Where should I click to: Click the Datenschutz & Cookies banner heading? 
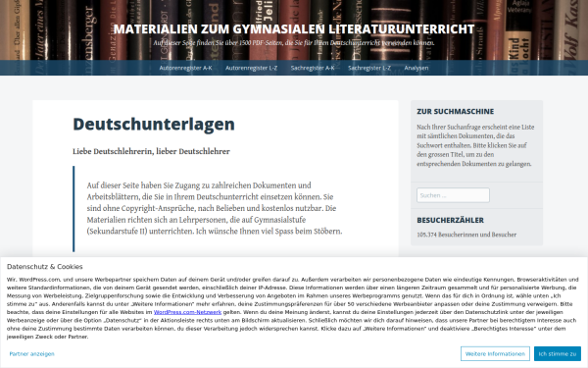pos(45,267)
